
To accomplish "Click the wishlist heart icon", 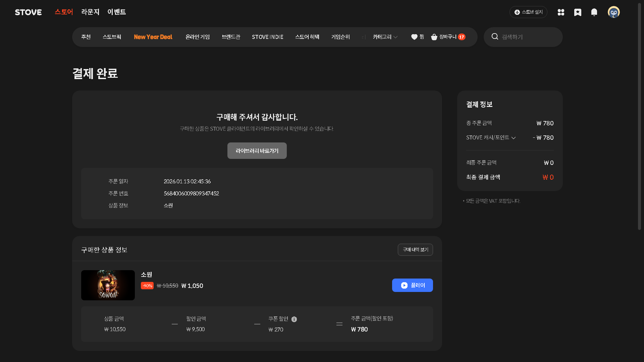I will tap(414, 37).
